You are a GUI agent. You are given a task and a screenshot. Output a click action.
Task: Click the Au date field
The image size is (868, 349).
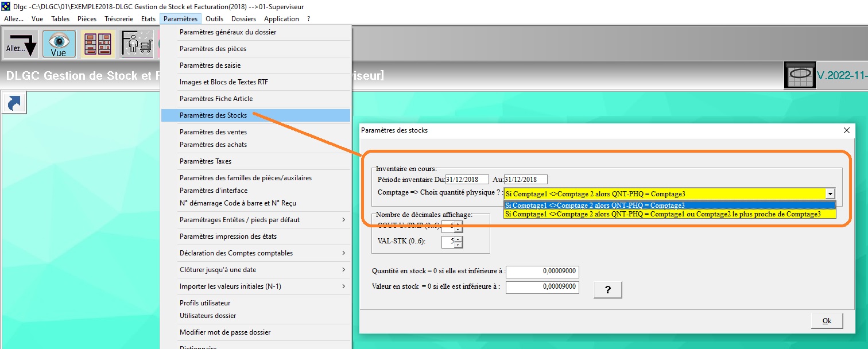(x=526, y=179)
